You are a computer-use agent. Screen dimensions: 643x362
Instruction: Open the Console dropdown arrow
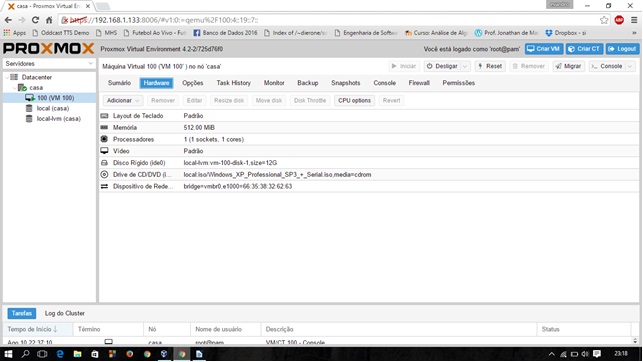click(631, 66)
